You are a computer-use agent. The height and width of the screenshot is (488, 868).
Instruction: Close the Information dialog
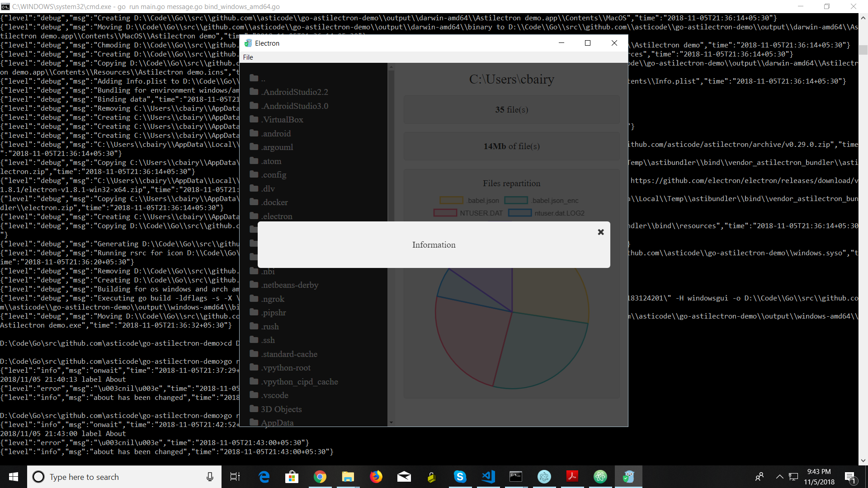[600, 232]
